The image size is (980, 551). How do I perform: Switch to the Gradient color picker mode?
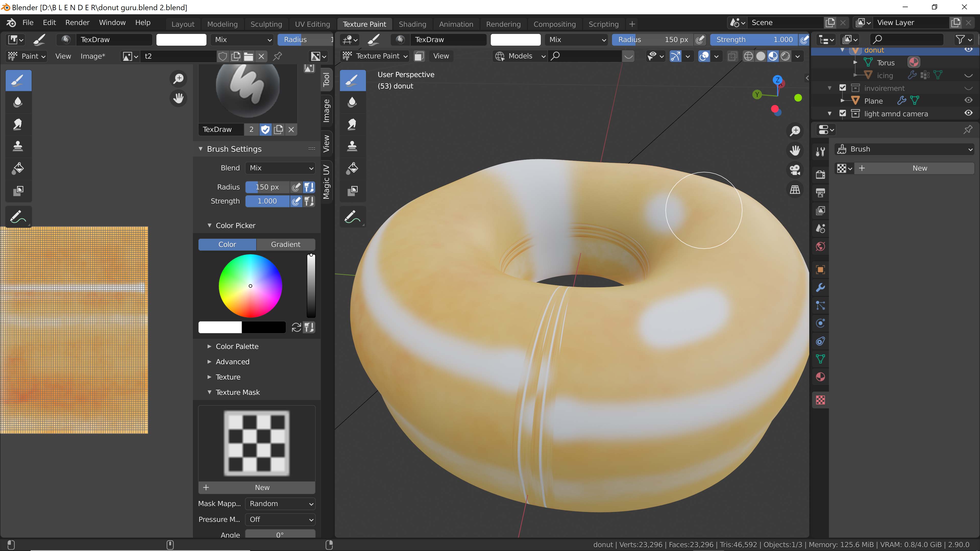286,245
